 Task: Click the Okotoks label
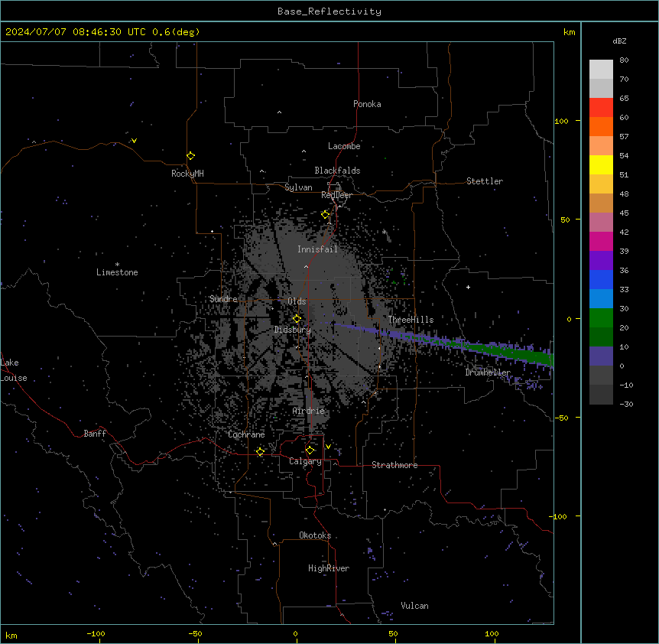click(x=315, y=535)
